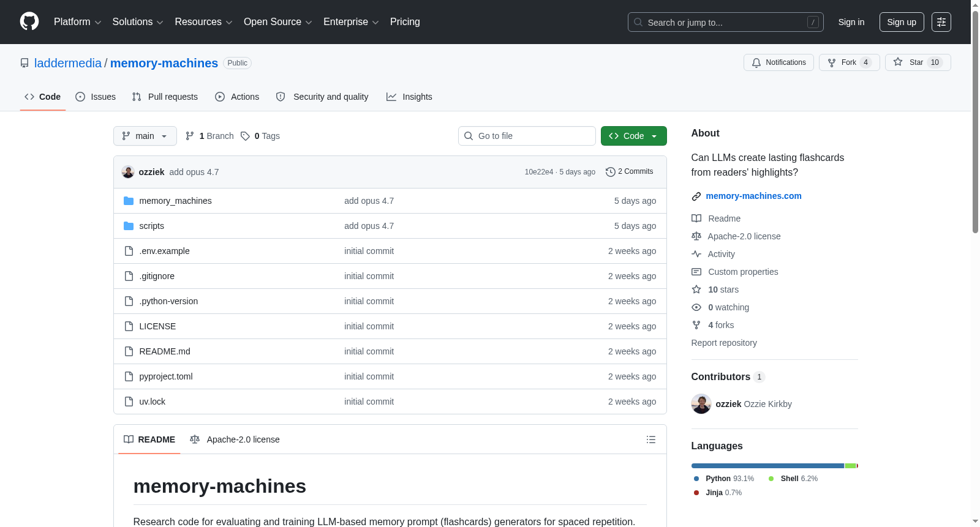Viewport: 980px width, 527px height.
Task: Click ozziek avatar in commit header
Action: click(x=128, y=172)
